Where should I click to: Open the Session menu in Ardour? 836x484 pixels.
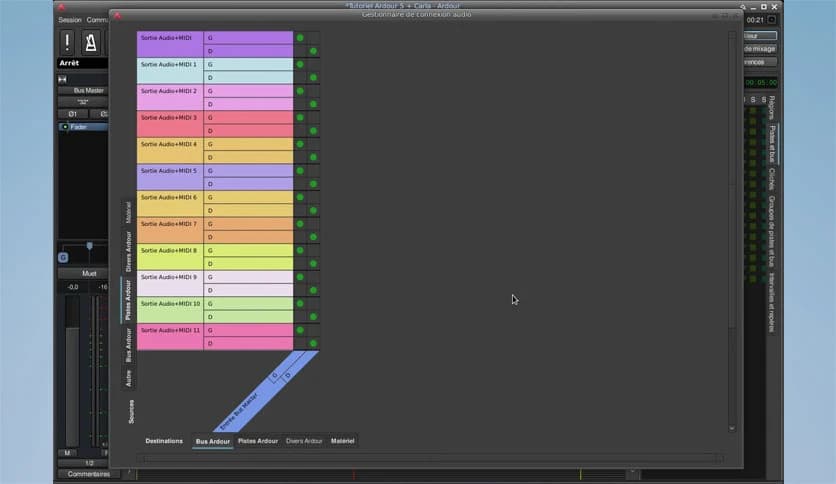(70, 20)
